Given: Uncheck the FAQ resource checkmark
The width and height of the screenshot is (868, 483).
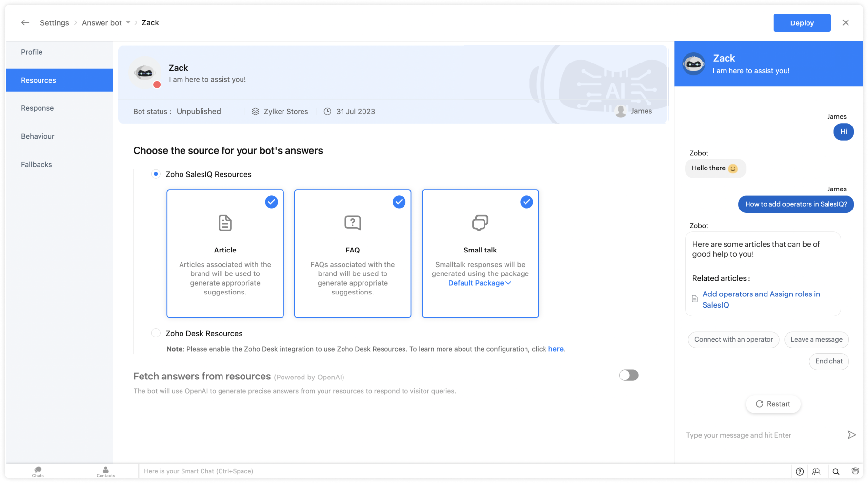Looking at the screenshot, I should [x=399, y=202].
